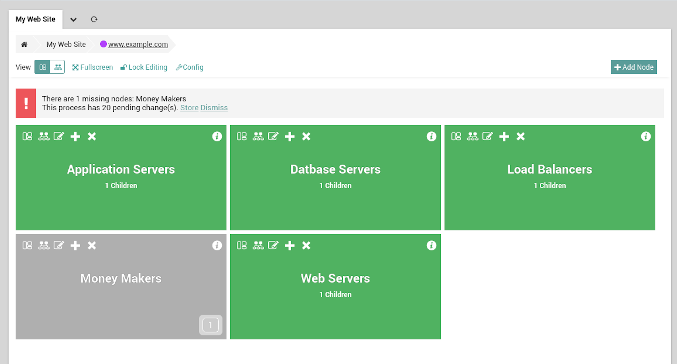Switch to tree view toggle
The image size is (677, 364).
coord(57,67)
